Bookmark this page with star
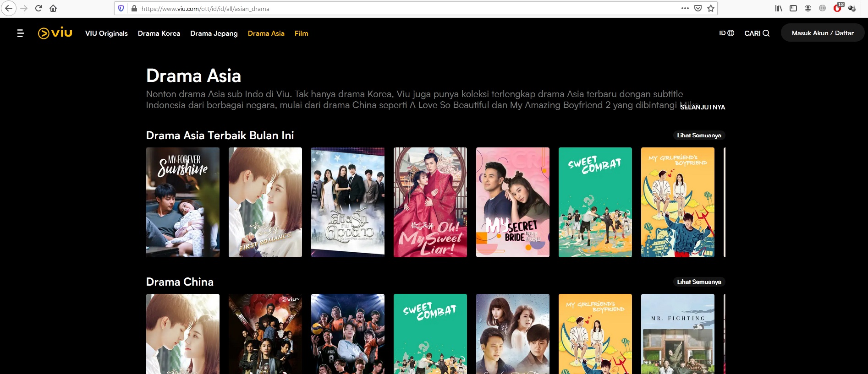Image resolution: width=868 pixels, height=374 pixels. click(711, 8)
